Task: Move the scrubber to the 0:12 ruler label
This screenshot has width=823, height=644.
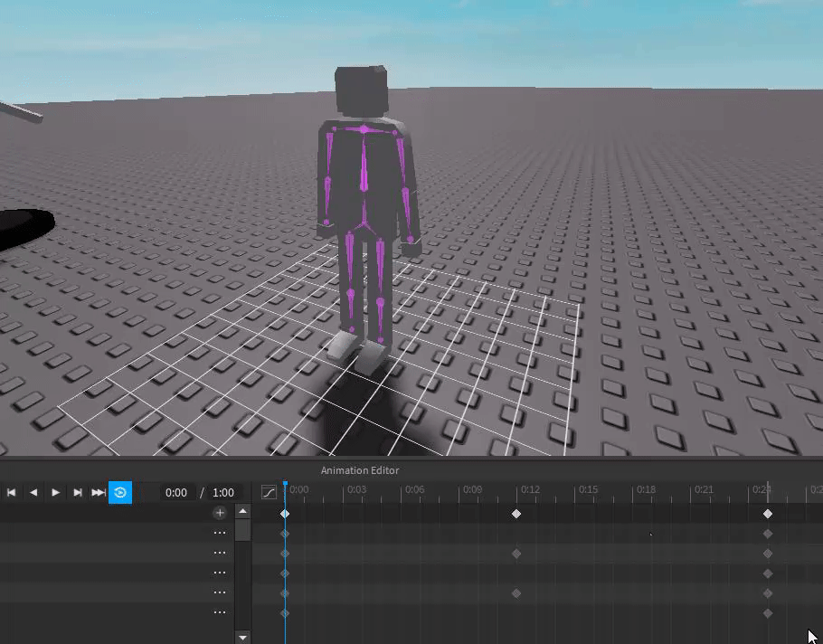Action: [x=530, y=489]
